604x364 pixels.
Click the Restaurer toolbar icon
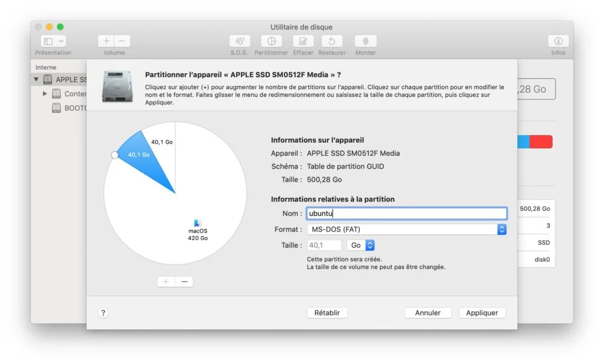click(x=331, y=41)
